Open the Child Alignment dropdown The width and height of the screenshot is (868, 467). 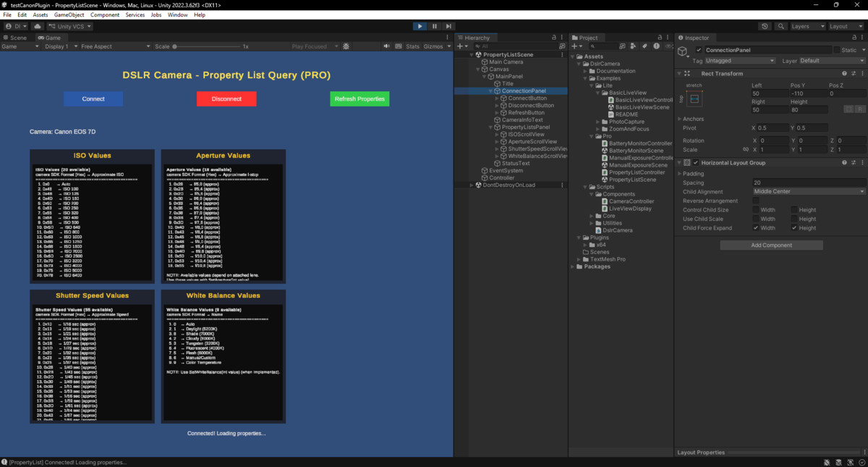point(809,192)
